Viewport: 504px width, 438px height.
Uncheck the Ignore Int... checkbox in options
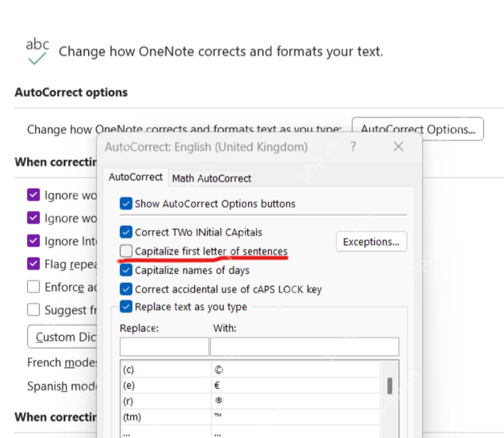click(x=33, y=241)
